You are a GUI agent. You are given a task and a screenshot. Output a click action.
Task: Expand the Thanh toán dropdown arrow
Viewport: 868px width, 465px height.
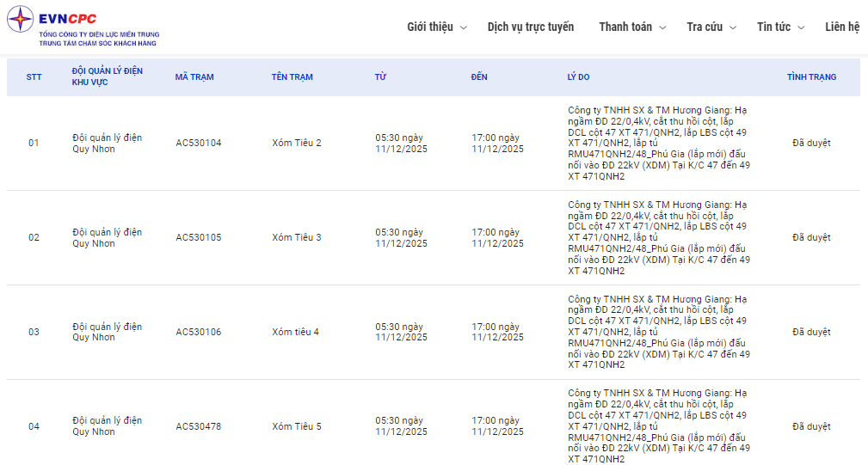[662, 28]
